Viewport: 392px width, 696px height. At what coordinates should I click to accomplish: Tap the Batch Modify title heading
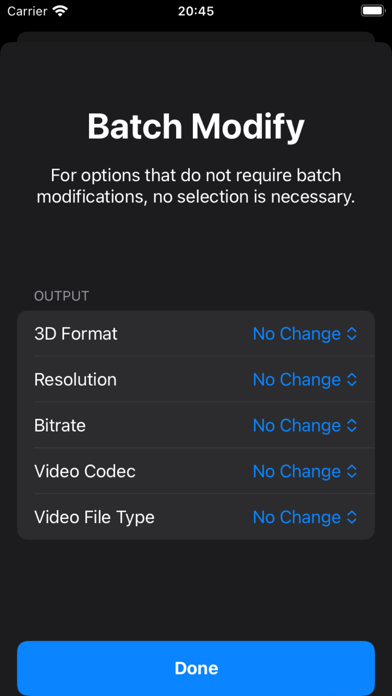(196, 127)
